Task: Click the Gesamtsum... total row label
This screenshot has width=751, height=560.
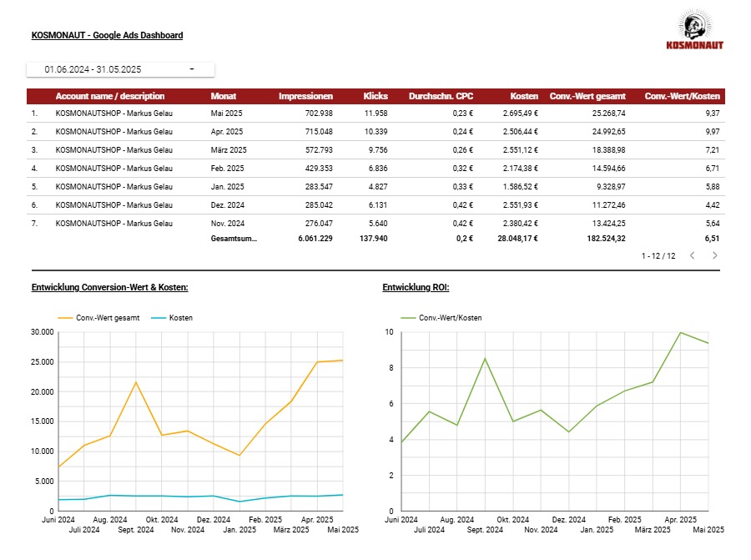Action: pyautogui.click(x=234, y=239)
